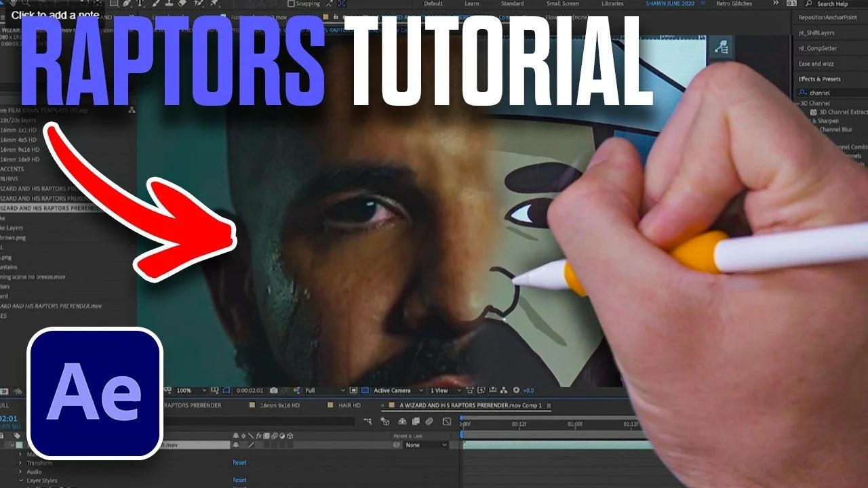Reset the Layer Styles

tap(239, 481)
